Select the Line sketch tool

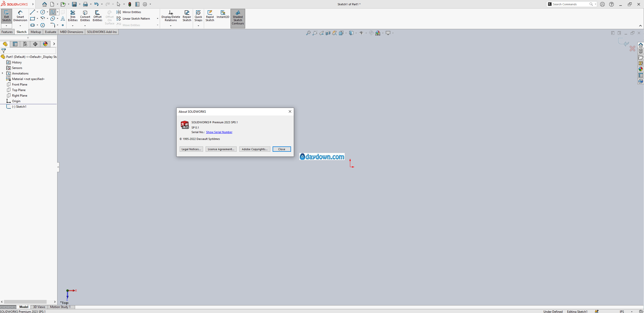click(x=32, y=12)
